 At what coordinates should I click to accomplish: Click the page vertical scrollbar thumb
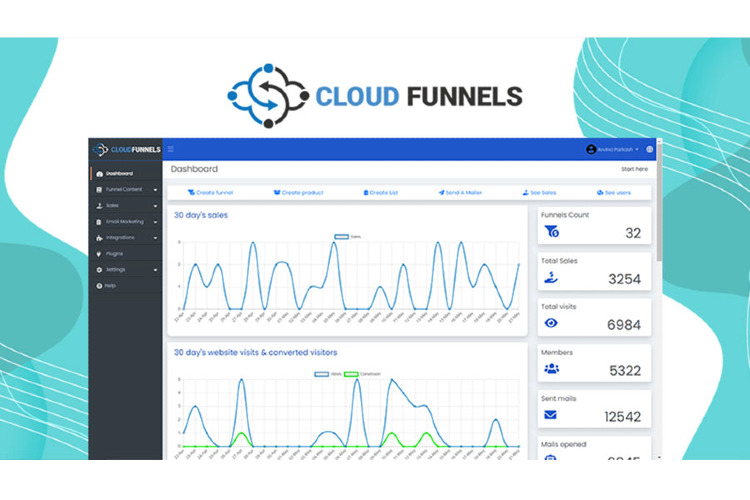660,201
